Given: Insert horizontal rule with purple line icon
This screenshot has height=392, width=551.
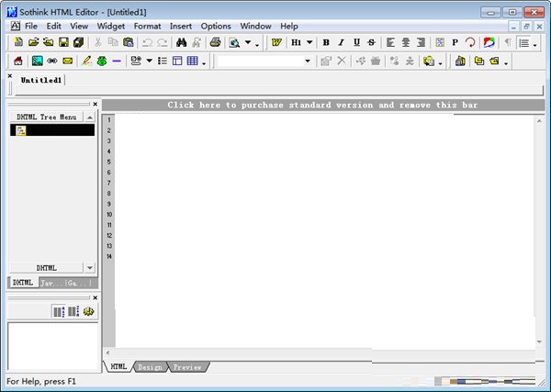Looking at the screenshot, I should (x=117, y=62).
